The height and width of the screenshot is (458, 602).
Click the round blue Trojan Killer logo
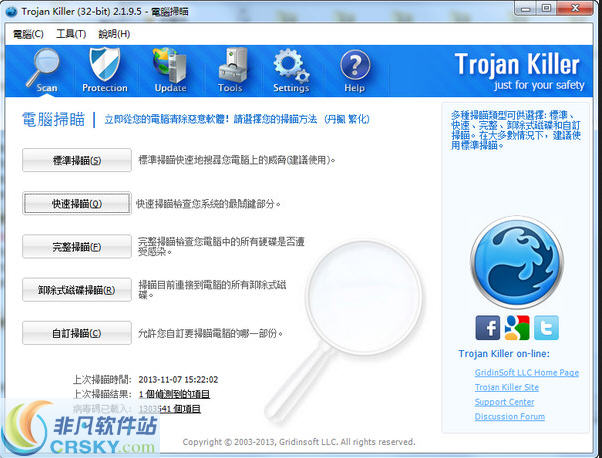(517, 263)
